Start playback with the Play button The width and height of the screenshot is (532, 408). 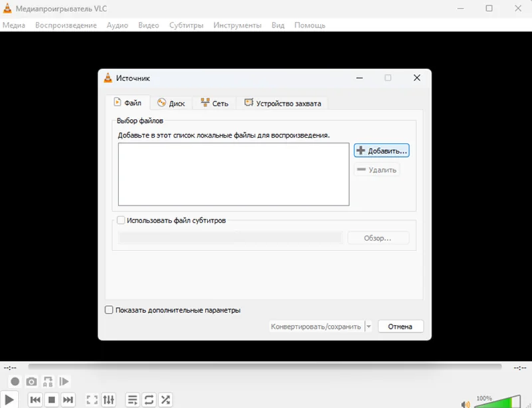point(9,400)
